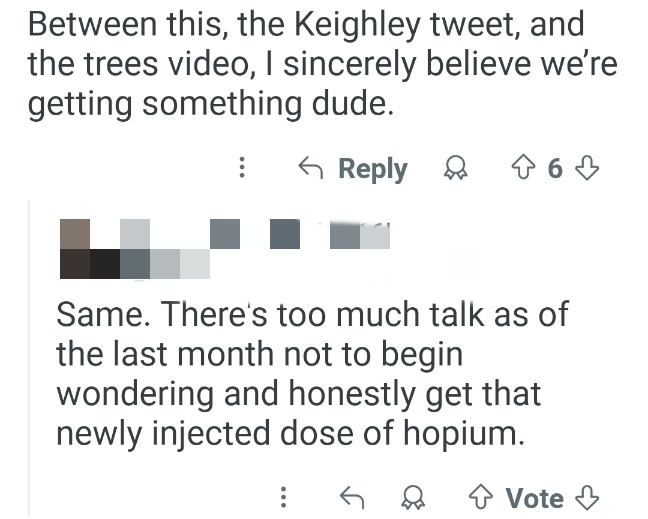This screenshot has height=519, width=648.
Task: Downvote the top comment with 6 points
Action: click(591, 168)
